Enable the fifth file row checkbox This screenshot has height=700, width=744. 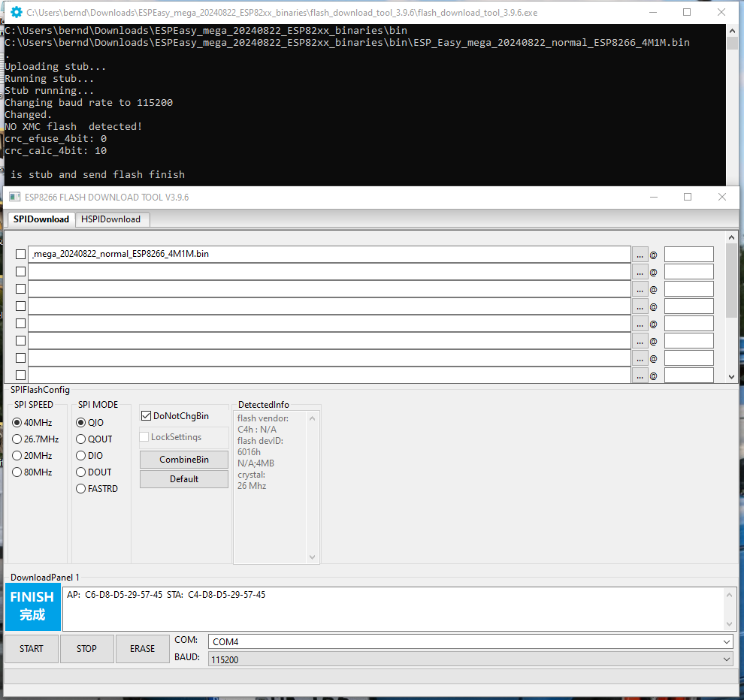(20, 324)
